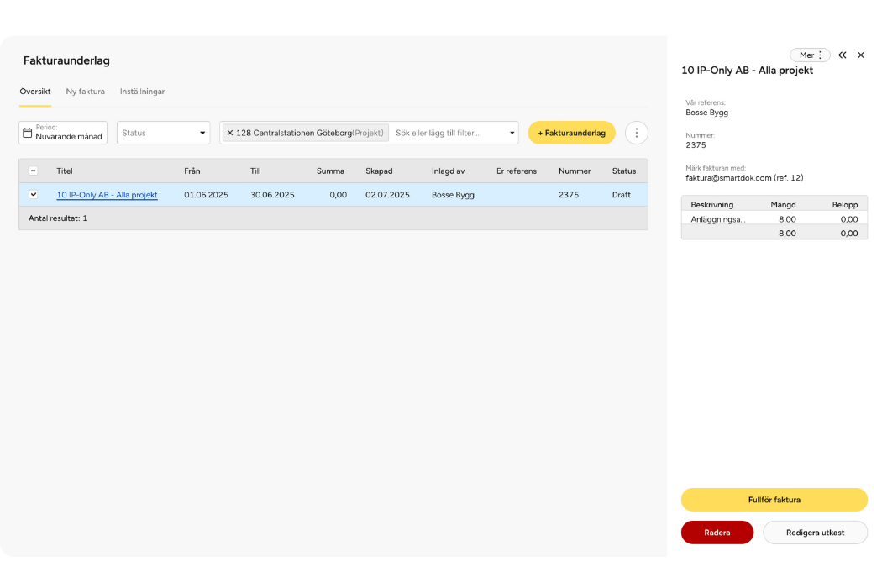Click the 01.06.2025 date cell
This screenshot has width=882, height=588.
pyautogui.click(x=206, y=195)
